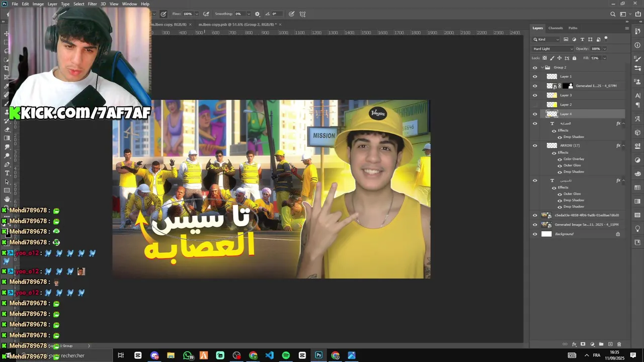644x362 pixels.
Task: Switch to the Channels tab
Action: coord(555,28)
